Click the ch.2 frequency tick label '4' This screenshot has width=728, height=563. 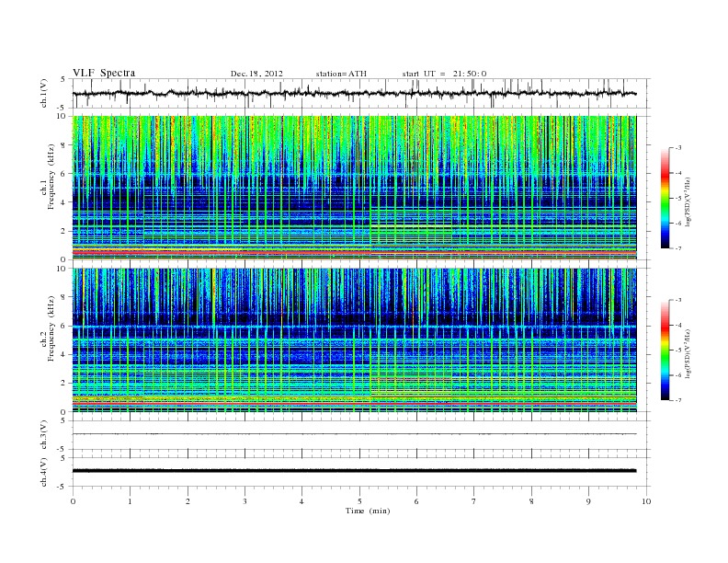pyautogui.click(x=64, y=354)
